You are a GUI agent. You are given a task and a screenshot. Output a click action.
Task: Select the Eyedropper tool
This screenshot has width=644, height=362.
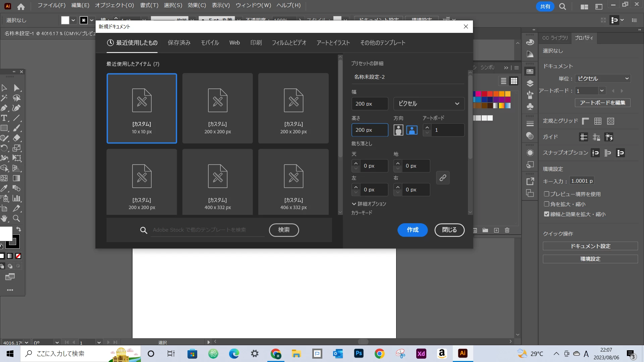point(4,188)
